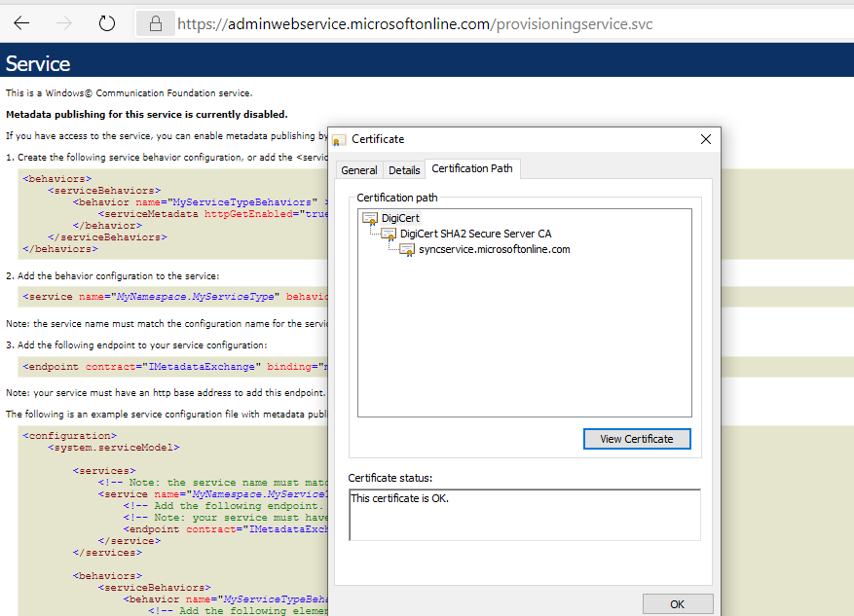
Task: Click the '2. Add the behavior configuration' line
Action: [112, 276]
